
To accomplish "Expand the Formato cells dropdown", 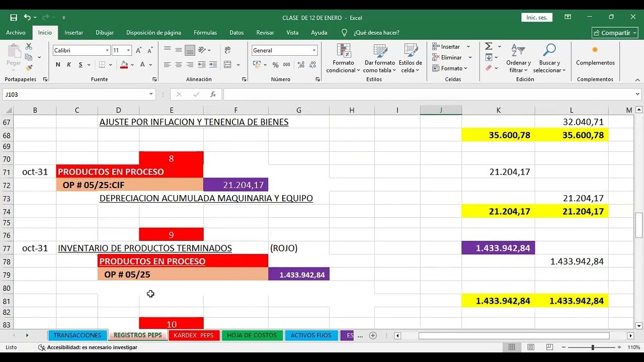I will pos(465,68).
